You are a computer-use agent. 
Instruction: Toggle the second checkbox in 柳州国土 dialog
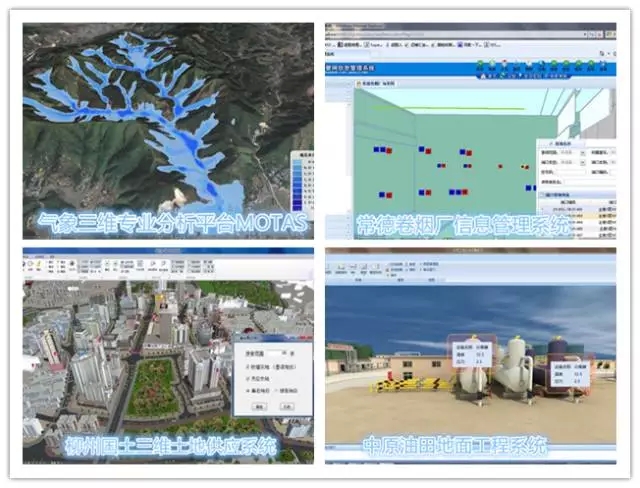pos(247,379)
